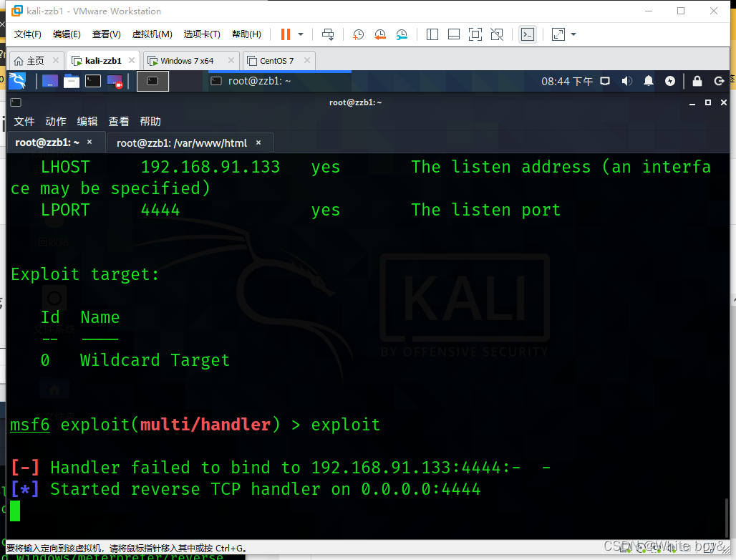The width and height of the screenshot is (736, 560).
Task: Open the terminal 编辑 menu
Action: click(x=87, y=122)
